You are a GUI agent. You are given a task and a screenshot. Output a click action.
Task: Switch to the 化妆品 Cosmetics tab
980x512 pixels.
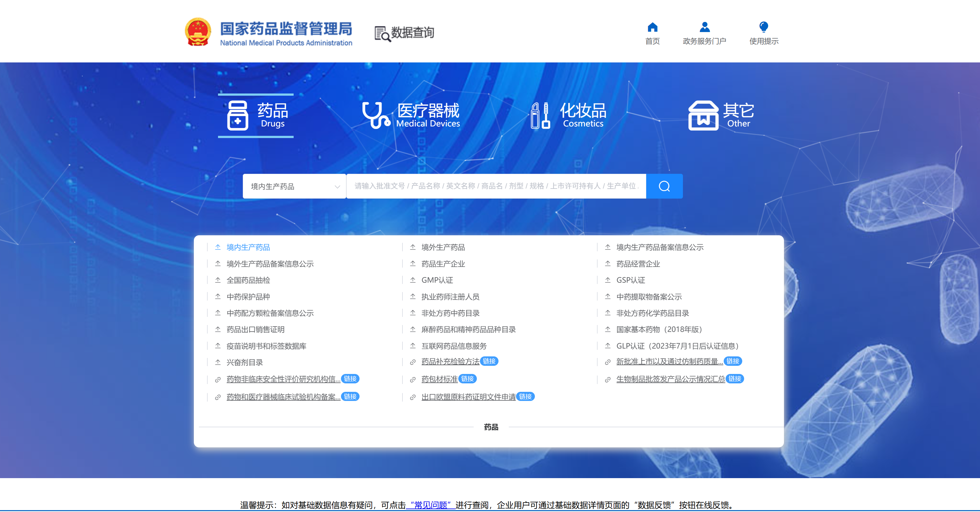(569, 115)
